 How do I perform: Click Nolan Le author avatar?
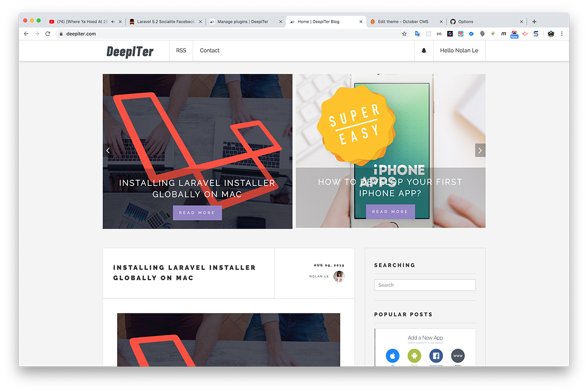[339, 277]
